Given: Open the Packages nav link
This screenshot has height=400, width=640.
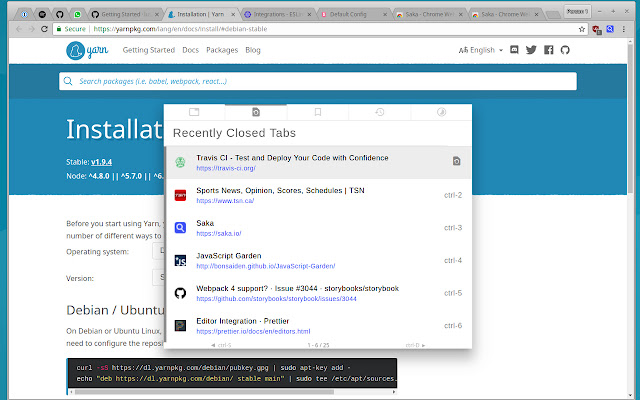Looking at the screenshot, I should click(x=222, y=50).
